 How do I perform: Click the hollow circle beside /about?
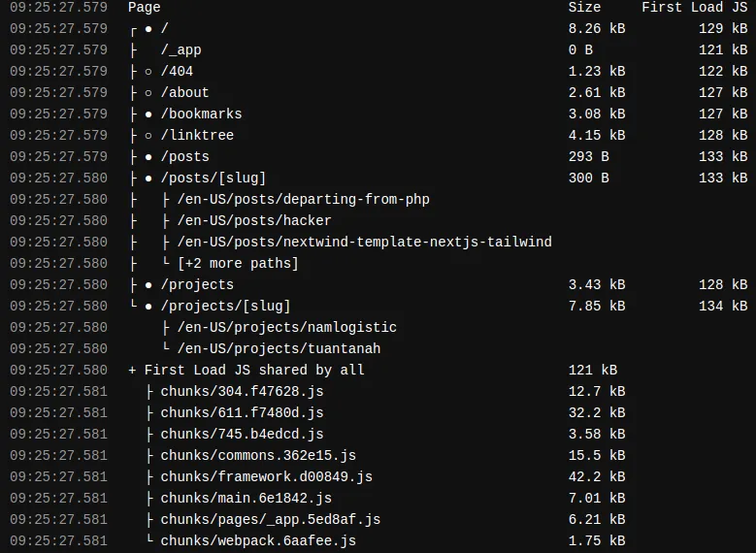pos(148,93)
